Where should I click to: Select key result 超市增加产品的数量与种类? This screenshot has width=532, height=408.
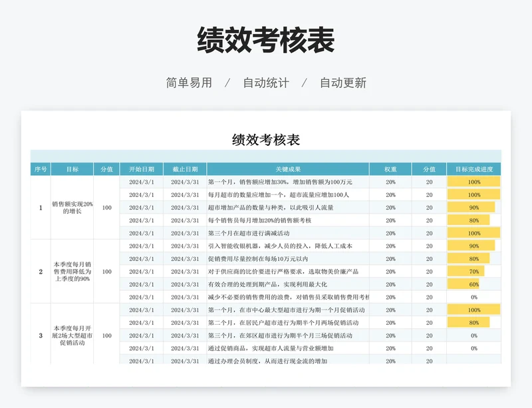click(288, 208)
